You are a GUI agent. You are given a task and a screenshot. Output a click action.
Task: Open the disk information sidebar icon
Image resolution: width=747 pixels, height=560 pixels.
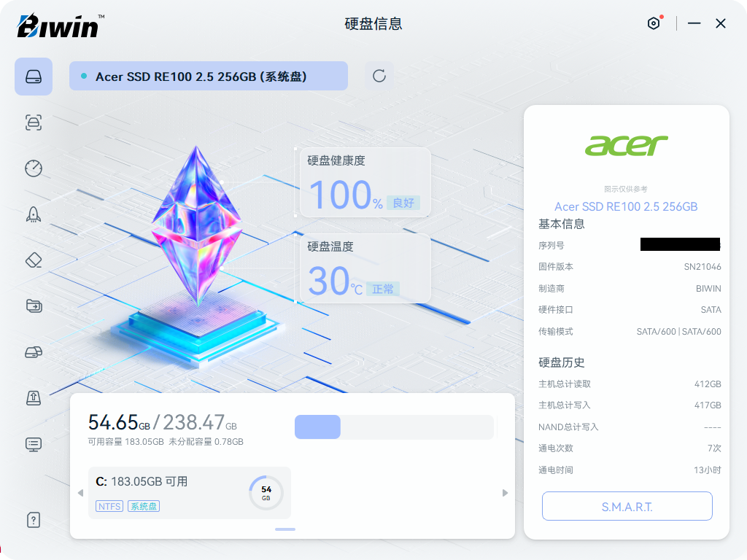34,77
